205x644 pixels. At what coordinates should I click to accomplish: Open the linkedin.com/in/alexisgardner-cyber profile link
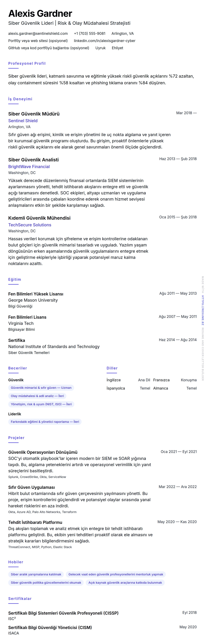104,41
